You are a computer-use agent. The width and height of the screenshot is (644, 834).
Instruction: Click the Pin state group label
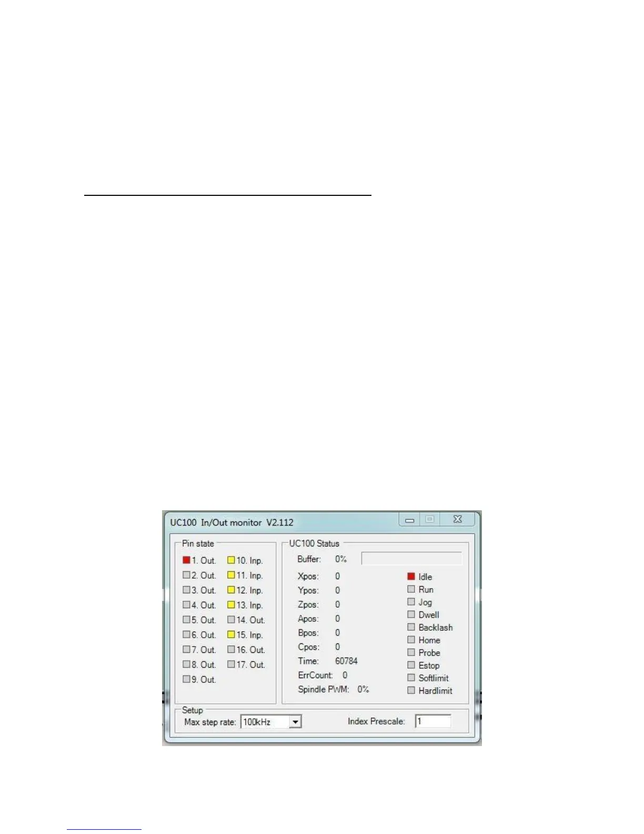tap(198, 543)
